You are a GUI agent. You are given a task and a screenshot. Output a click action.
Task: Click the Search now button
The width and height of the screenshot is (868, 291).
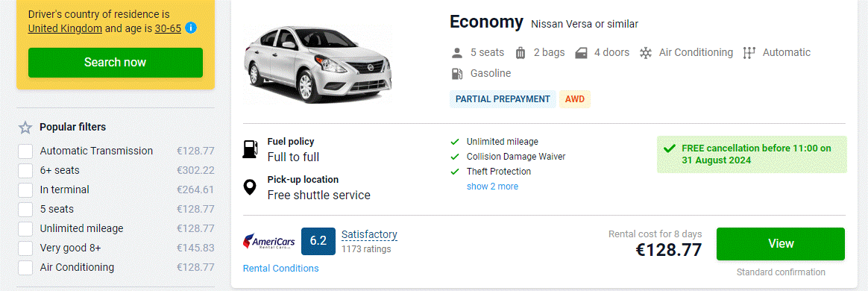pos(115,63)
